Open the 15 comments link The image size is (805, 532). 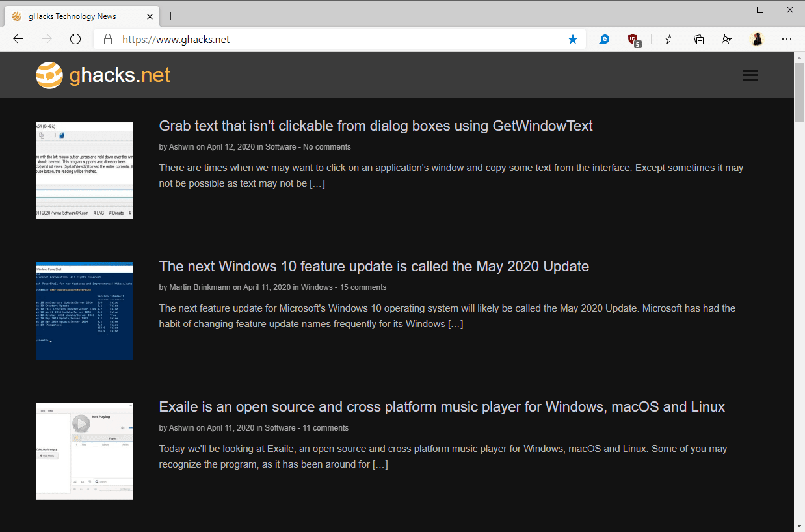(x=363, y=287)
